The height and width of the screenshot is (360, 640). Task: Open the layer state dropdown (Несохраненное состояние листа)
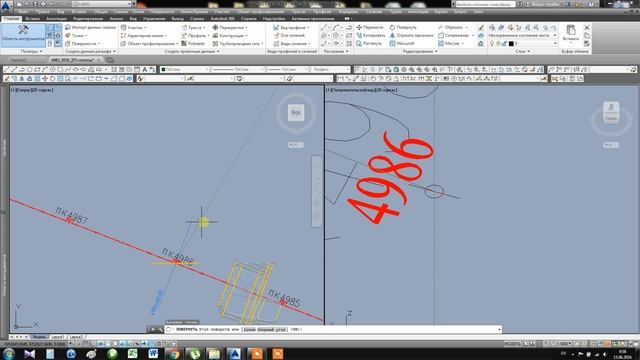click(522, 36)
